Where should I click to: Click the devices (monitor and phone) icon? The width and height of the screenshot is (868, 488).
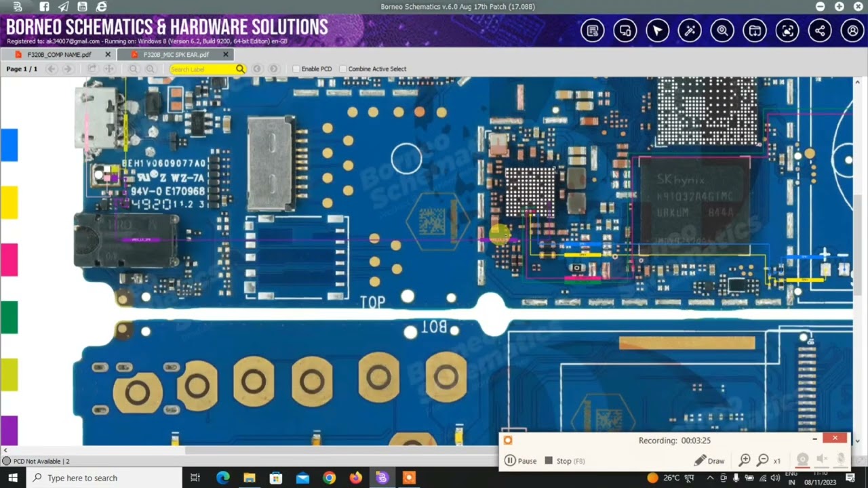coord(625,30)
